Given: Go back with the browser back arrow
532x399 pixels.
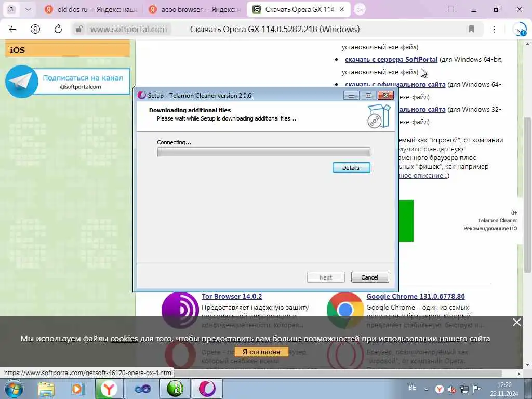Looking at the screenshot, I should [x=12, y=29].
